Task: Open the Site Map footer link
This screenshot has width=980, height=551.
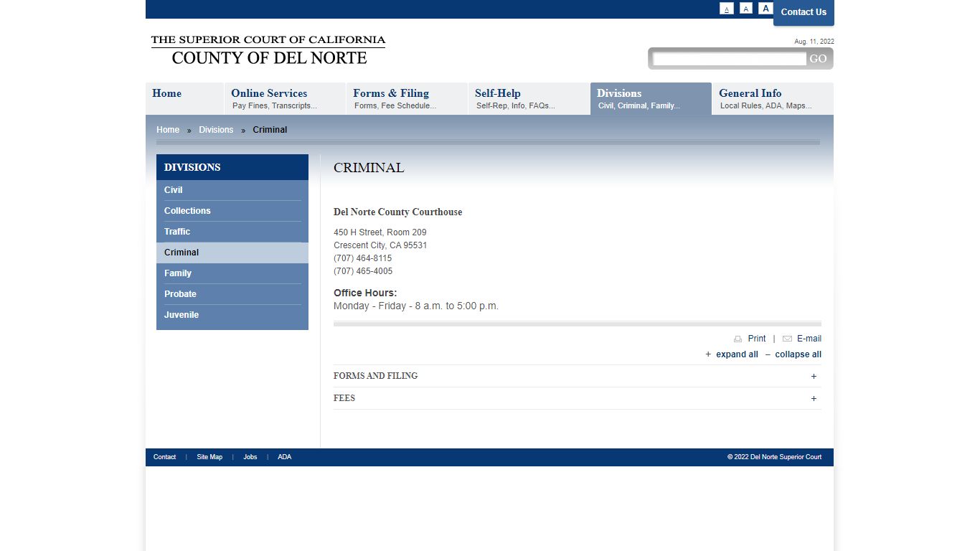Action: tap(209, 457)
